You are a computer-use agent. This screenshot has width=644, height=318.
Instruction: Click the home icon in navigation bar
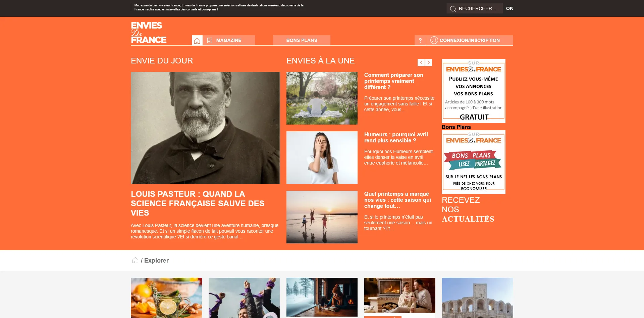tap(197, 40)
